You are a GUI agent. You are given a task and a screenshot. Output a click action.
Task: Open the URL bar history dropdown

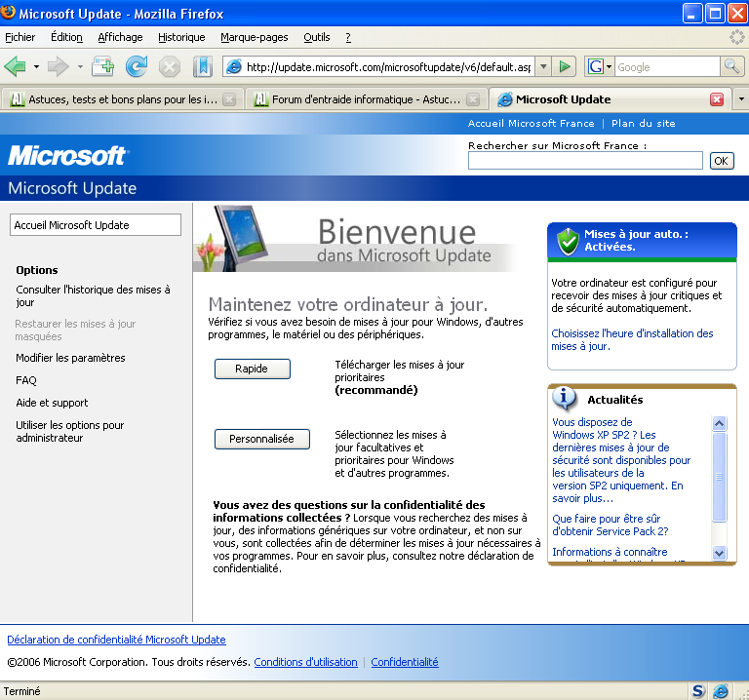point(543,66)
